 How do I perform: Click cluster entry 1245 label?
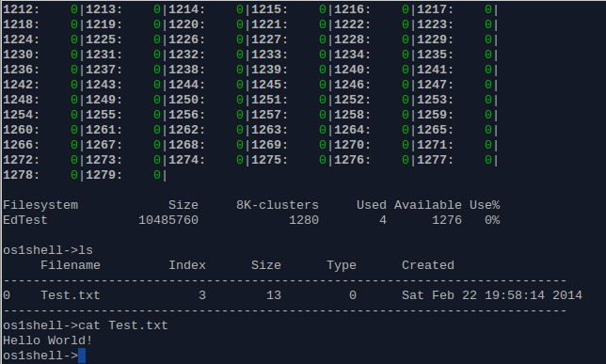(x=269, y=85)
